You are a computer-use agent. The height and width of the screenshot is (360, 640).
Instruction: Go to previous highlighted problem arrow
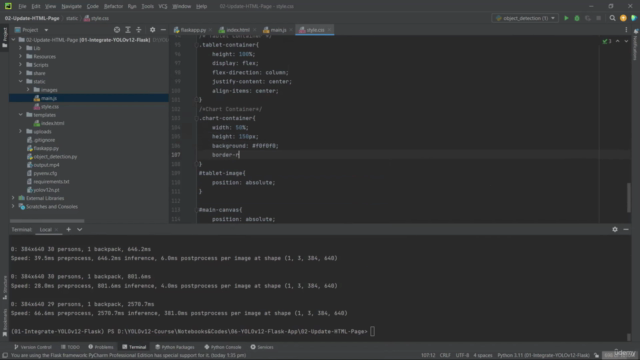pyautogui.click(x=618, y=41)
